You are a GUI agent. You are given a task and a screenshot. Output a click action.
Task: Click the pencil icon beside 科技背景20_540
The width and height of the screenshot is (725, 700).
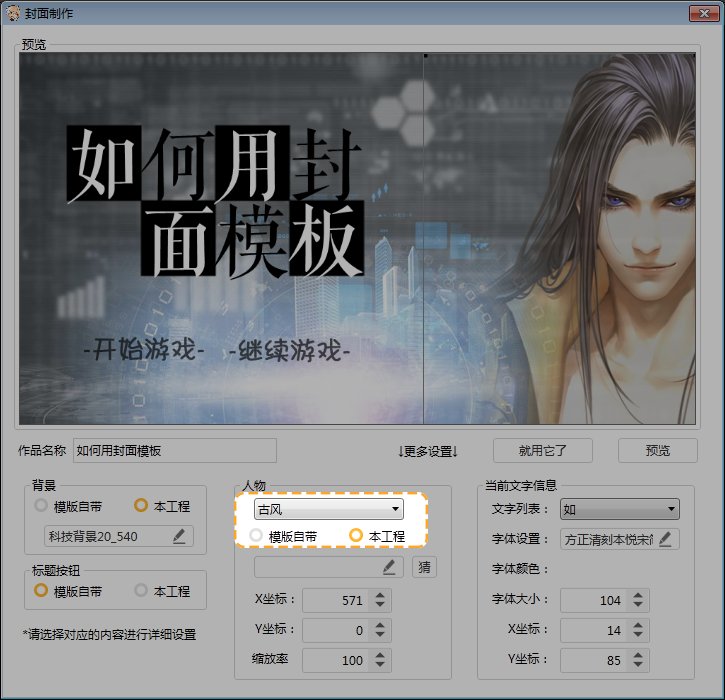(179, 536)
